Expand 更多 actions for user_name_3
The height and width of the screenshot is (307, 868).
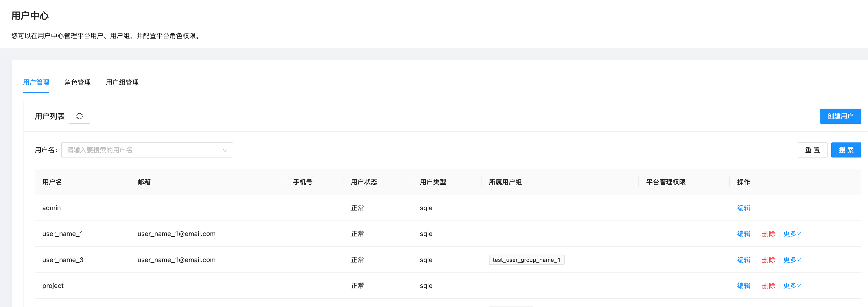[791, 260]
